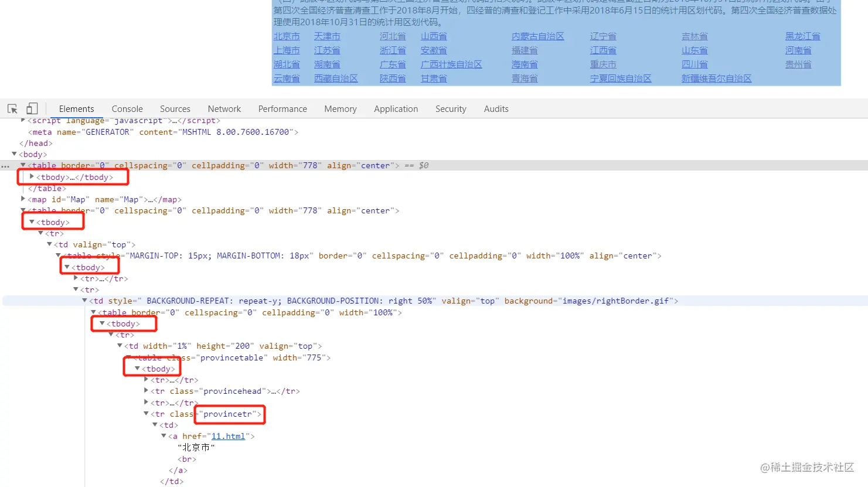The height and width of the screenshot is (487, 868).
Task: Open the 福建省 province link
Action: (x=525, y=50)
